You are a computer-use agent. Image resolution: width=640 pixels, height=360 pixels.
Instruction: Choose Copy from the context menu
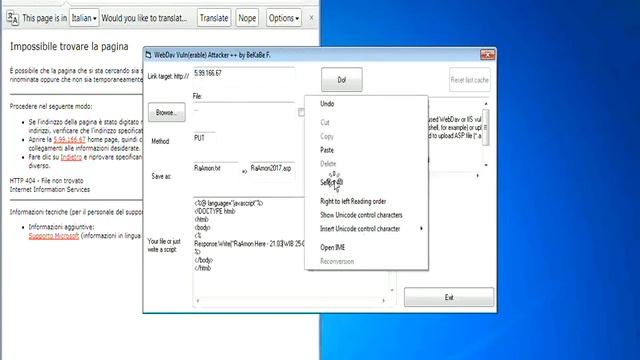(327, 136)
